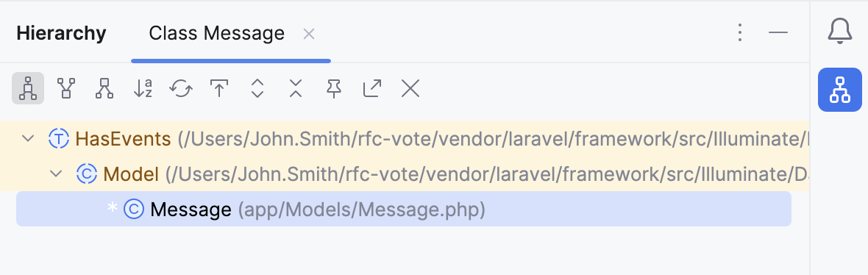The image size is (868, 275).
Task: Open the Notifications bell panel
Action: pos(840,31)
